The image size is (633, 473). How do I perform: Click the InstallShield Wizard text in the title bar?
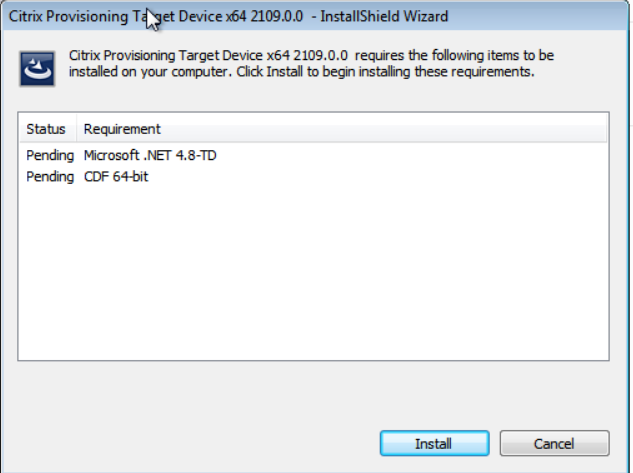point(384,17)
